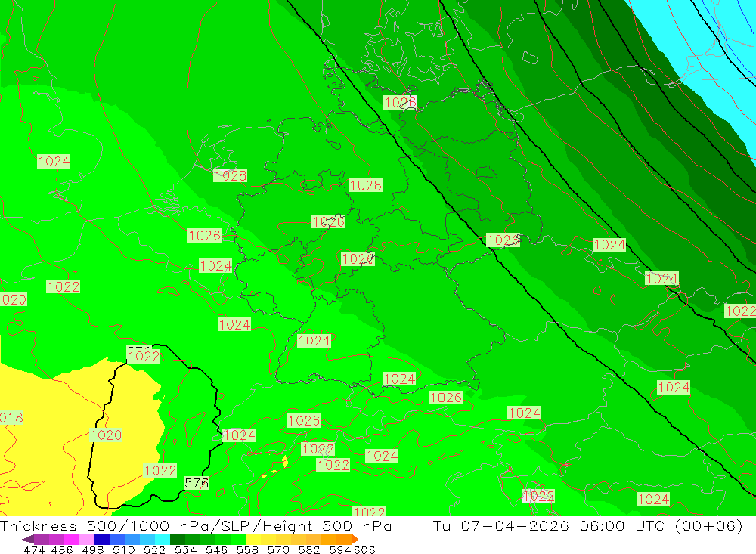
Task: Select the 522 legend value
Action: (x=154, y=550)
